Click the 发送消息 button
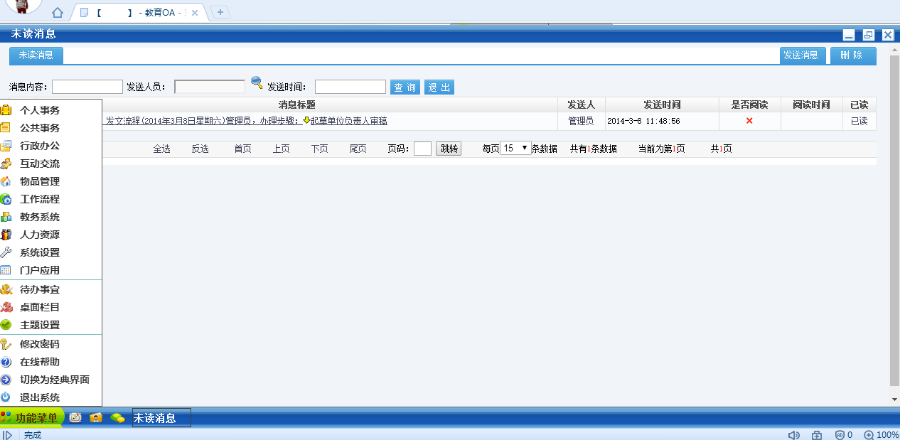 click(802, 56)
